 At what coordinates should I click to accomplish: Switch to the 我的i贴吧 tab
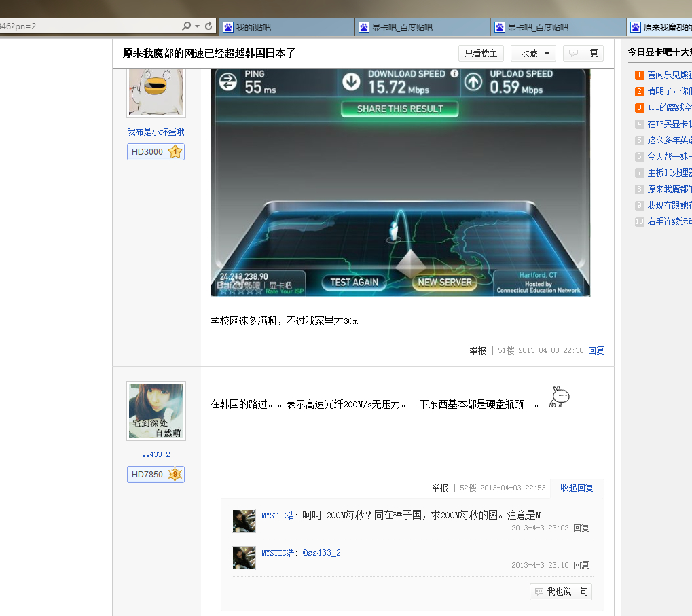pos(287,27)
